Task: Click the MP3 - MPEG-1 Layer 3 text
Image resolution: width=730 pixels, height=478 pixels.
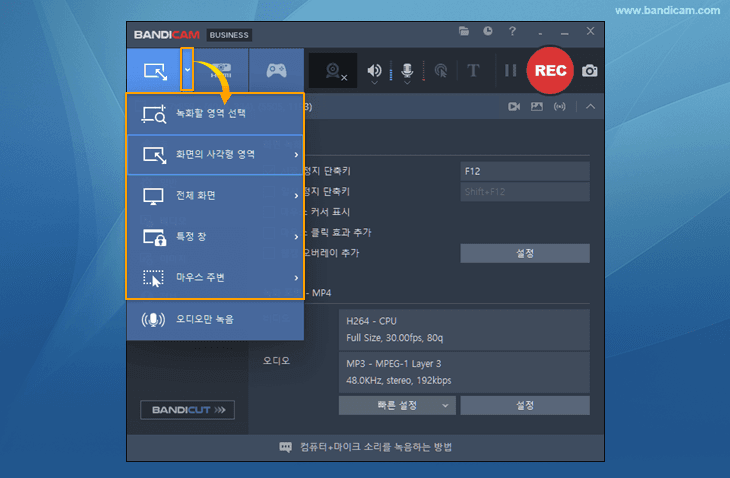Action: pos(393,364)
